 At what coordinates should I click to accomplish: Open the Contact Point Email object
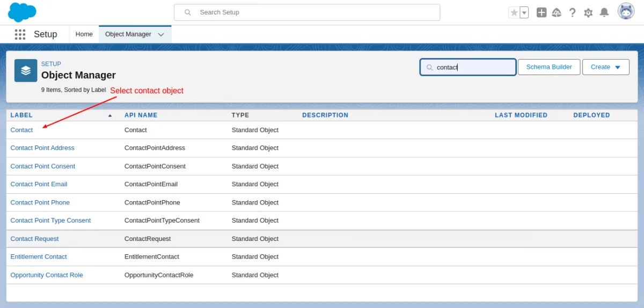pyautogui.click(x=39, y=184)
